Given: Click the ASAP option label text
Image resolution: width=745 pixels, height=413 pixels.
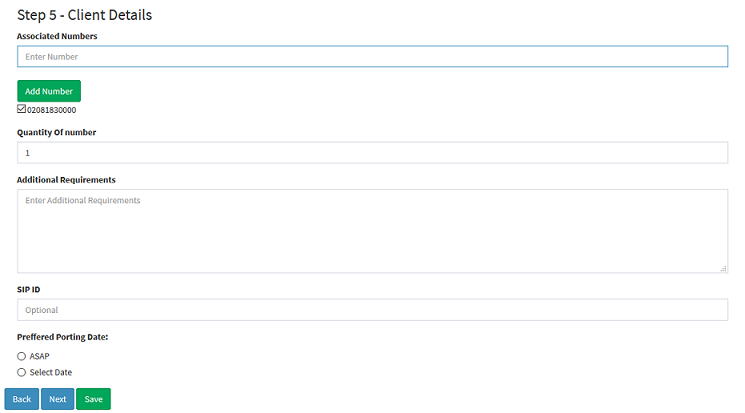Looking at the screenshot, I should [x=39, y=356].
